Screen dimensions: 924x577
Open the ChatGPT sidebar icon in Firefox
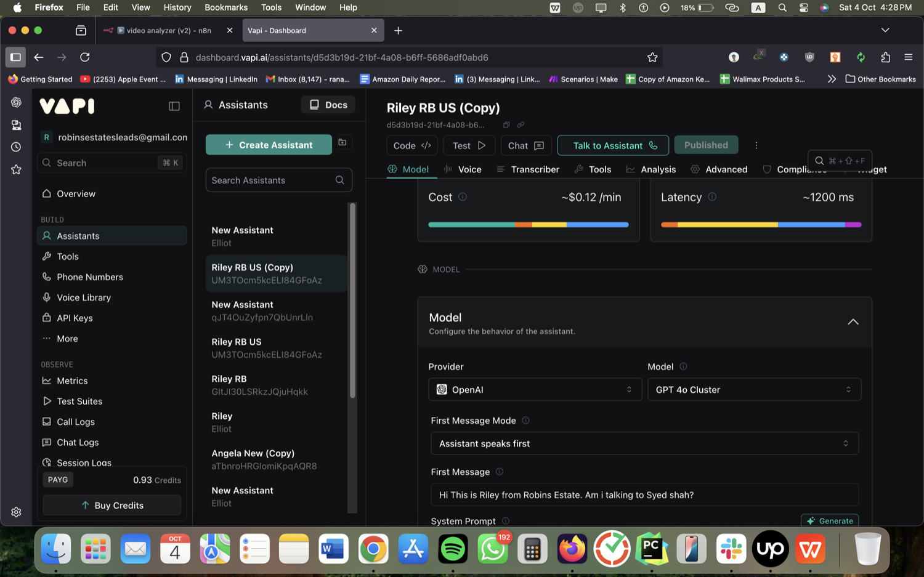pos(16,102)
